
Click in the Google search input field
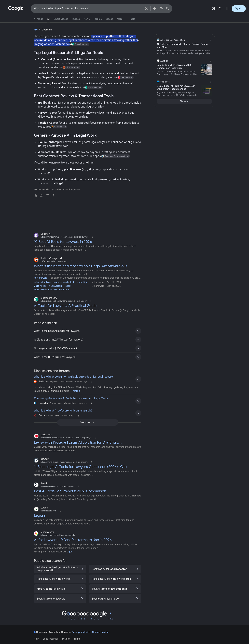(87, 9)
